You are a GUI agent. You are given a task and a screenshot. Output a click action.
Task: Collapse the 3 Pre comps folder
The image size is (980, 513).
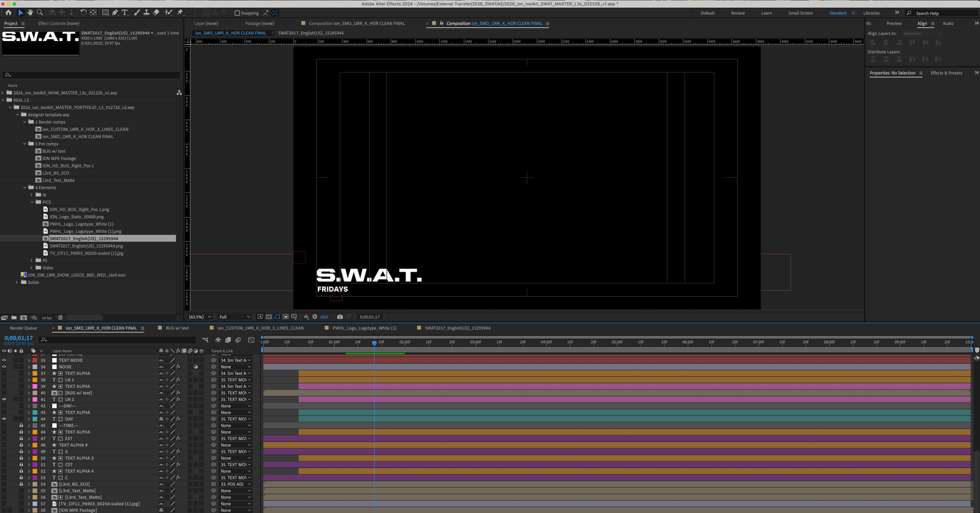[24, 144]
